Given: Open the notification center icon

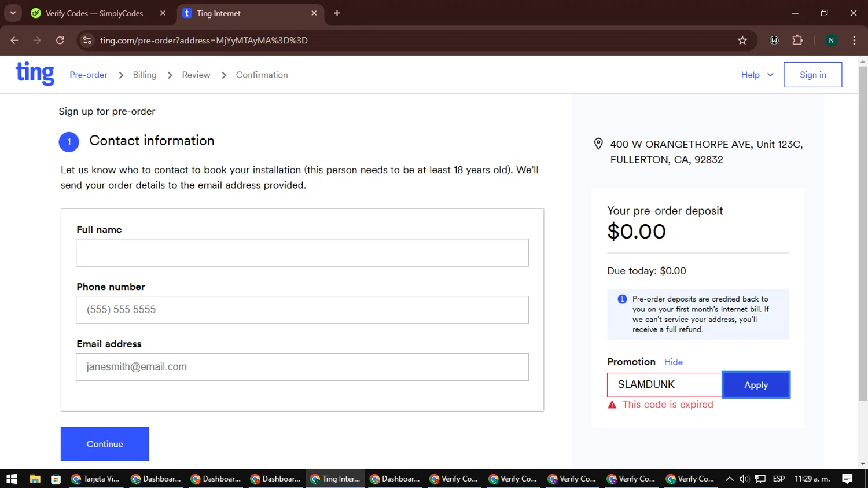Looking at the screenshot, I should tap(847, 479).
